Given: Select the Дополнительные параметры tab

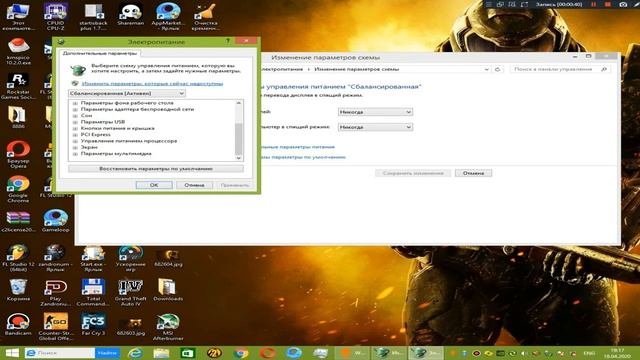Looking at the screenshot, I should pyautogui.click(x=100, y=53).
